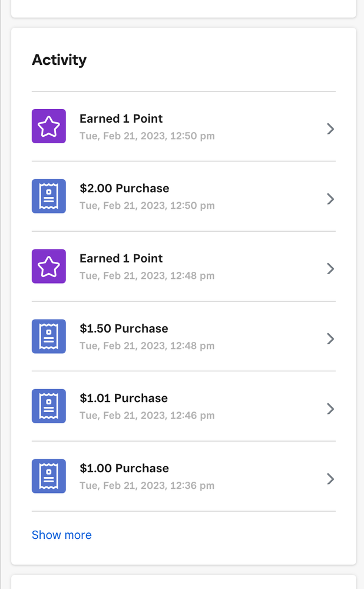Open the $2.00 Purchase entry title
364x589 pixels.
124,189
